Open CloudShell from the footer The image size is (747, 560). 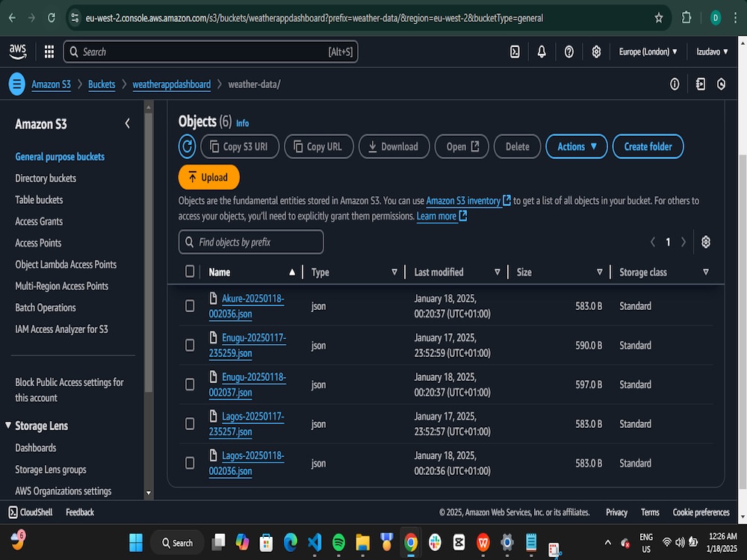[31, 512]
